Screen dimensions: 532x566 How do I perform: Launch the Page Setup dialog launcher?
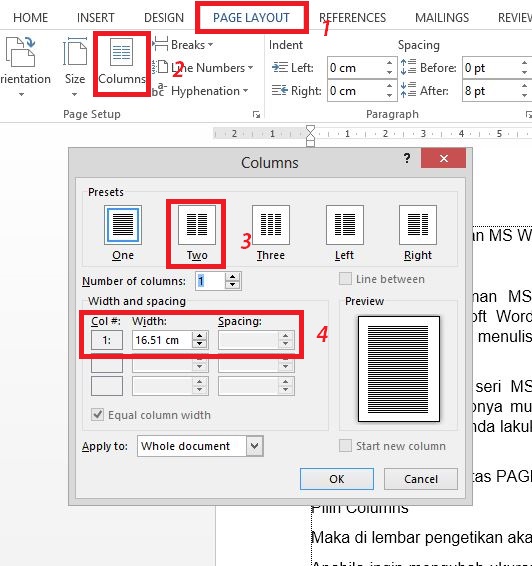tap(256, 114)
